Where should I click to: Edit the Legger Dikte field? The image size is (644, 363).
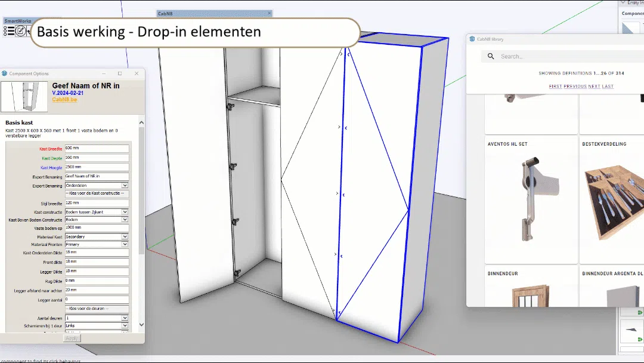tap(97, 271)
